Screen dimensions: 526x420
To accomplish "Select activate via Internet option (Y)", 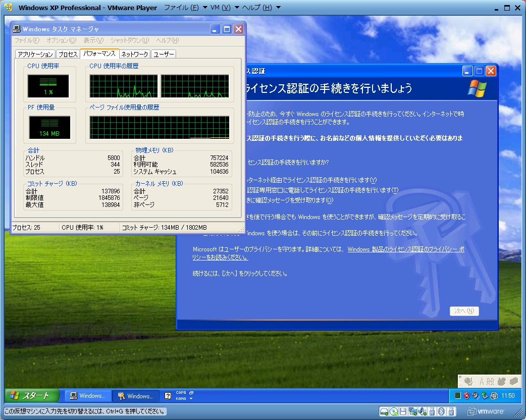I will tap(311, 180).
